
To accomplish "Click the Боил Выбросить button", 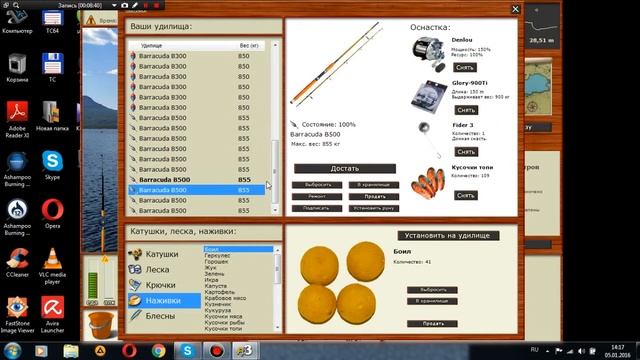I will tap(432, 290).
